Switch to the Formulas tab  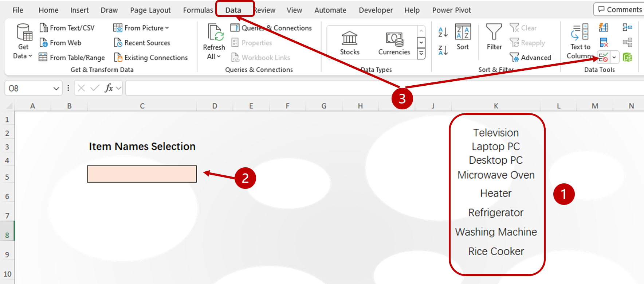pos(198,10)
